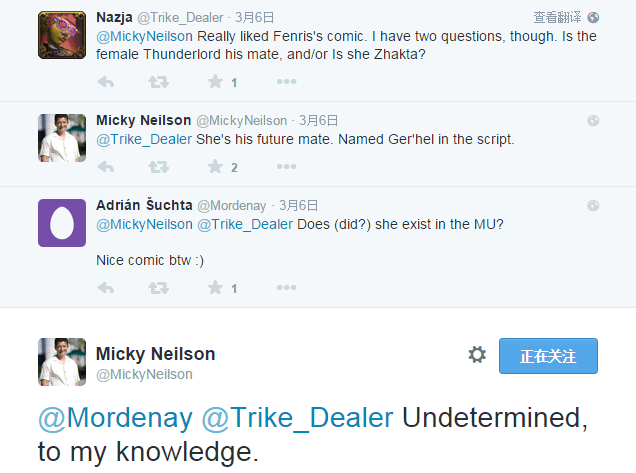636x473 pixels.
Task: Expand more options on Adrián Šuchta's tweet
Action: (x=286, y=288)
